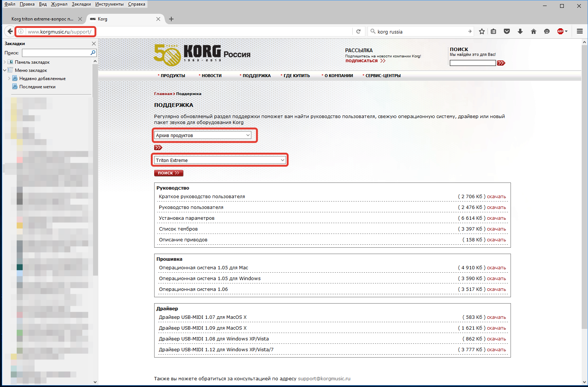Click the korg russia search field
The height and width of the screenshot is (387, 588).
pos(421,32)
